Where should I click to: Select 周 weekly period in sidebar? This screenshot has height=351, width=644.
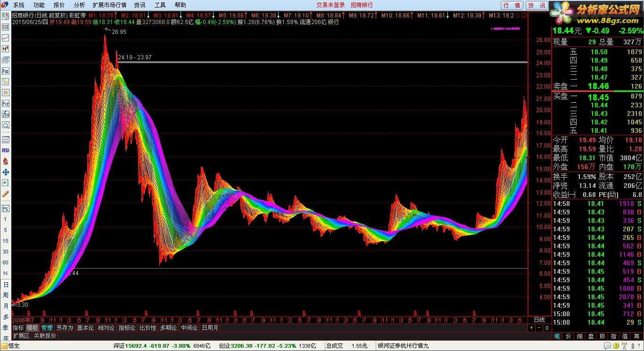[x=6, y=295]
